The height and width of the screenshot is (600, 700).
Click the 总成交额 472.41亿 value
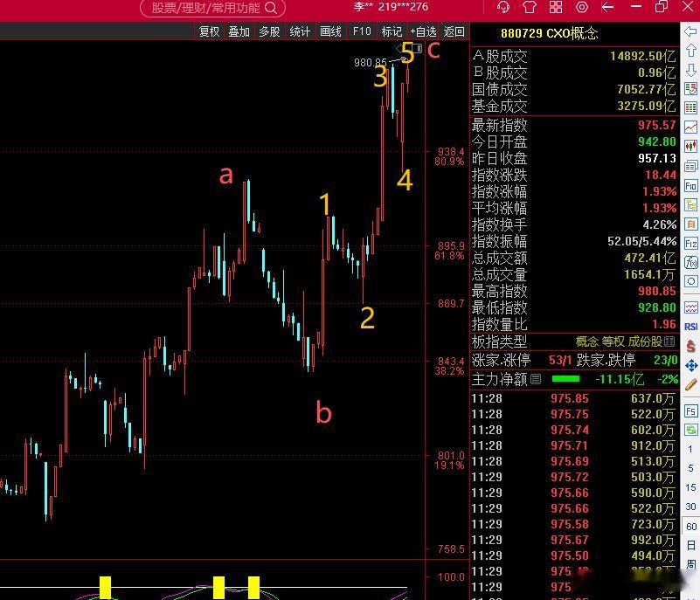point(650,258)
